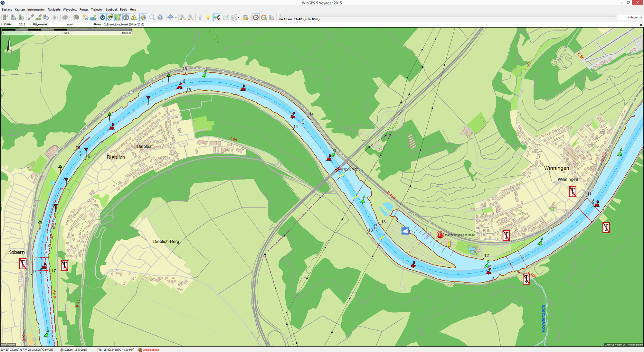This screenshot has height=352, width=644.
Task: Click the anchor sign below Kobern label
Action: (x=23, y=264)
